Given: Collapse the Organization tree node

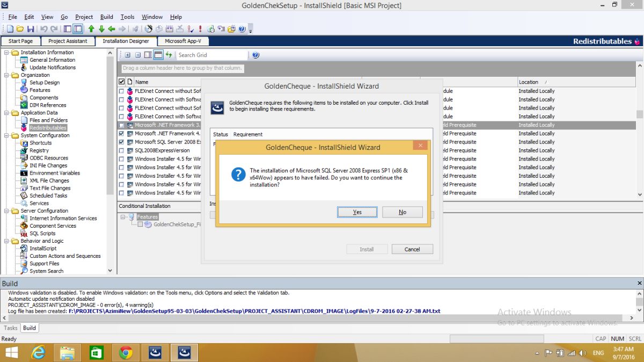Looking at the screenshot, I should pos(6,75).
